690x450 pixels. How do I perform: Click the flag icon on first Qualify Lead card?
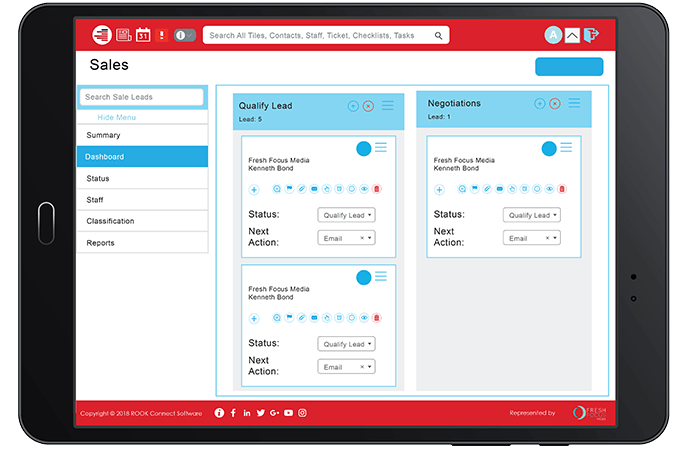coord(289,188)
